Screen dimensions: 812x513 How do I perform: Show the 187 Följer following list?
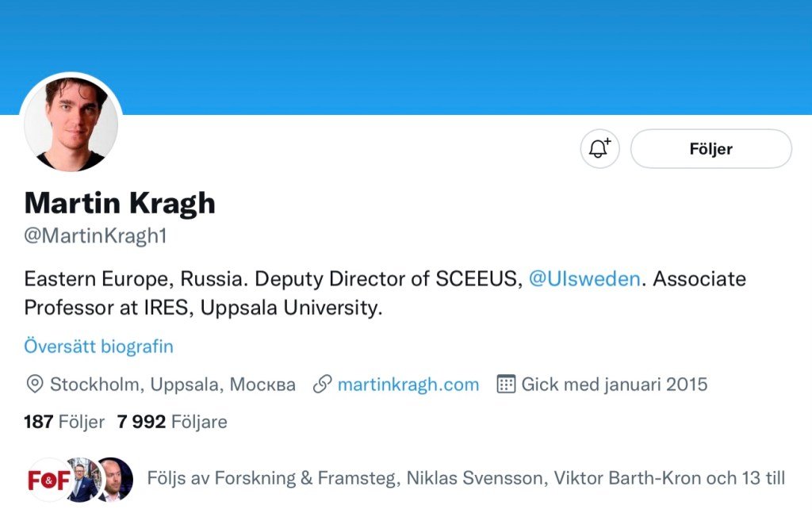pos(64,422)
